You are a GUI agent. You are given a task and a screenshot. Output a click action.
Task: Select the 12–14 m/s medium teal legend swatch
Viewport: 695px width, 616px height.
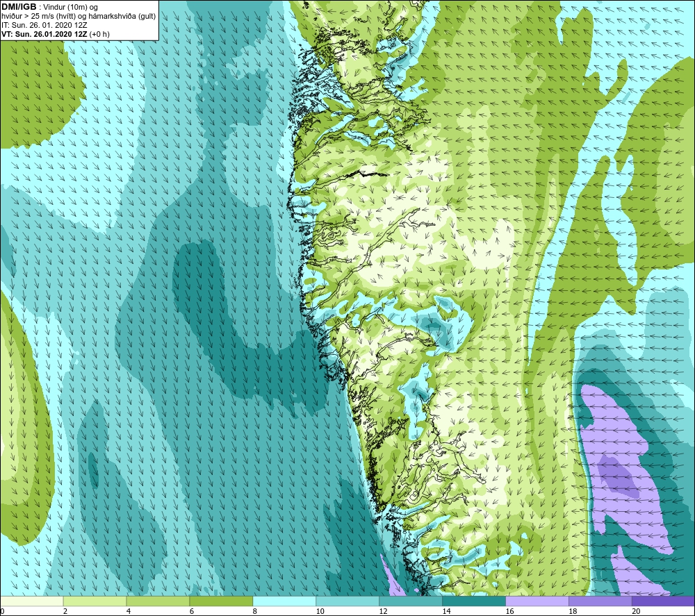pyautogui.click(x=411, y=601)
